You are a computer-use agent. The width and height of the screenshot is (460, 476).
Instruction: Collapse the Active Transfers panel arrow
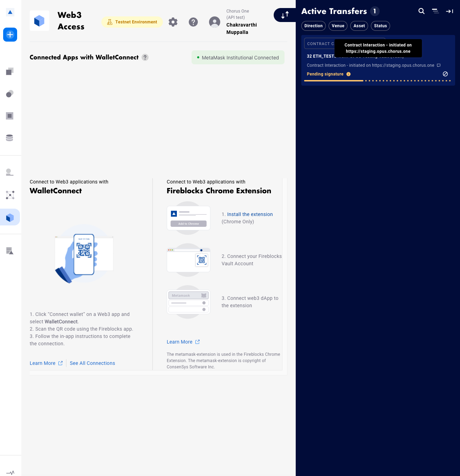(450, 11)
